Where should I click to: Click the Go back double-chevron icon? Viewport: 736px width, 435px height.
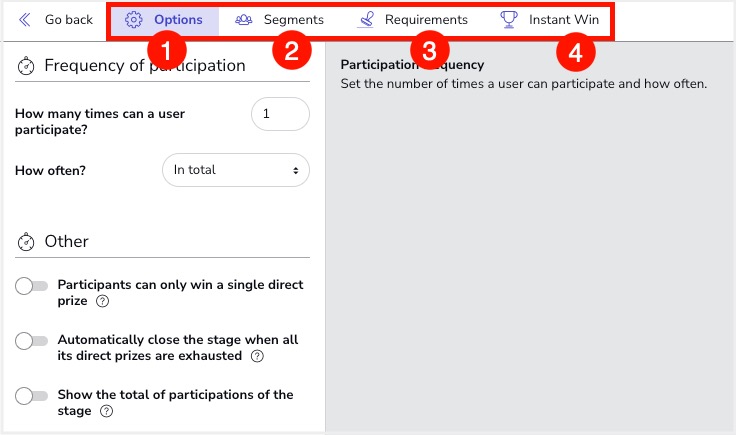(x=25, y=20)
